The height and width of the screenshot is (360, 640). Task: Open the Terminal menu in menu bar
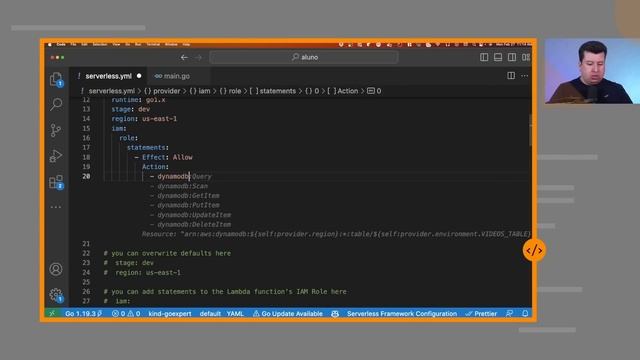coord(153,44)
